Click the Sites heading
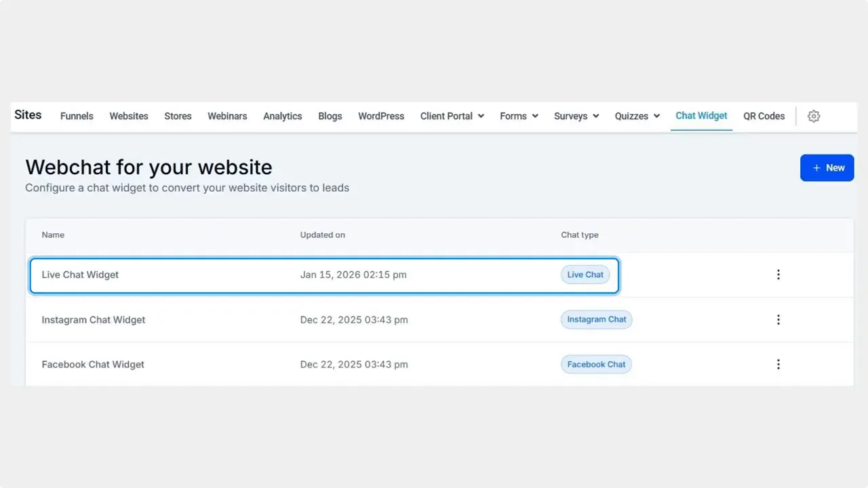Screen dimensions: 868x488 [28, 115]
